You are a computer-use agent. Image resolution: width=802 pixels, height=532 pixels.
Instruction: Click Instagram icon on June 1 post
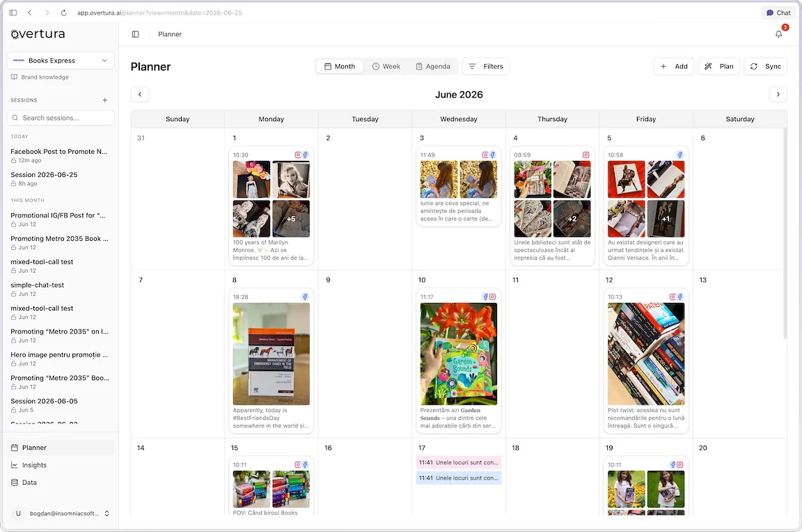(x=298, y=155)
